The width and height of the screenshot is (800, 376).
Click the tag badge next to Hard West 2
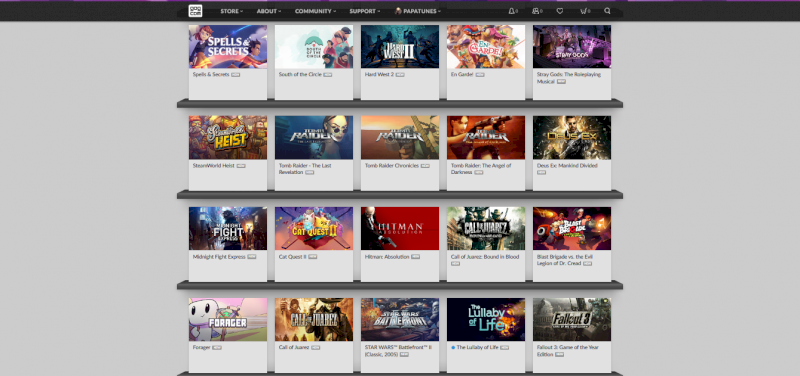(400, 74)
